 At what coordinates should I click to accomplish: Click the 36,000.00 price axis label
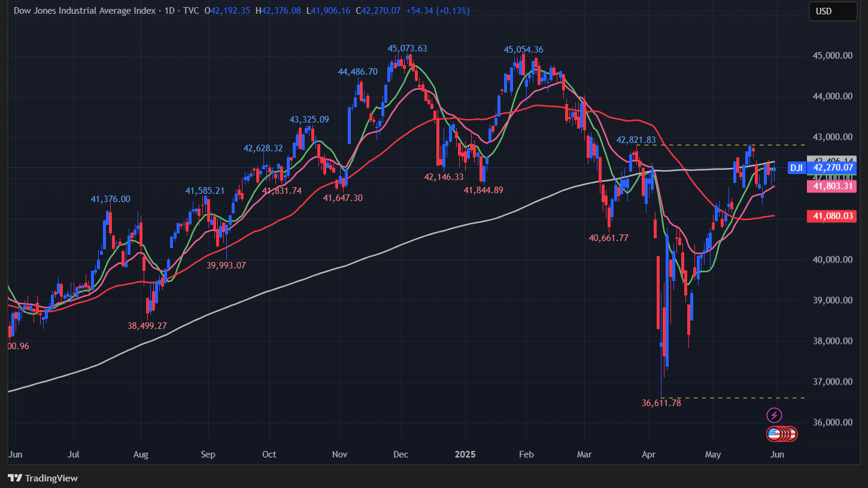[x=832, y=422]
